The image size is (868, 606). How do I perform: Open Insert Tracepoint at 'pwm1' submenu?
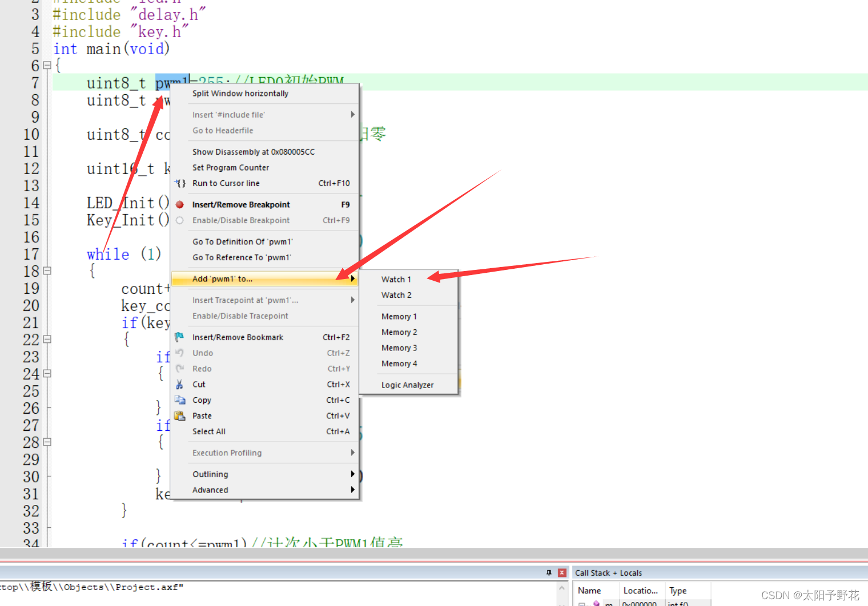tap(265, 300)
